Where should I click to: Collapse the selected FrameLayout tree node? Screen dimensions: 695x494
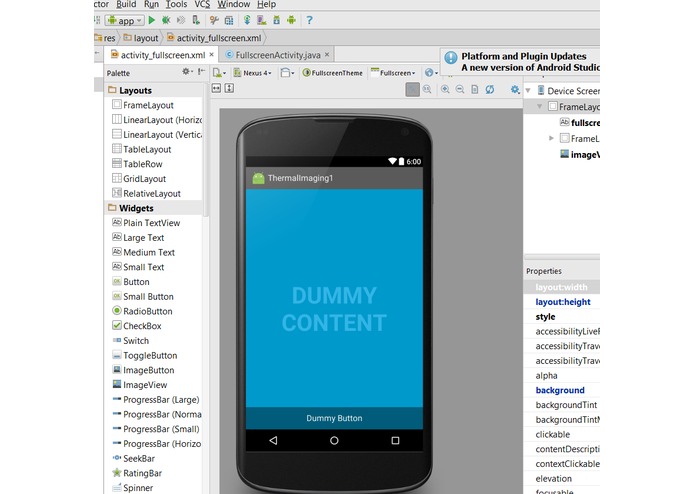(x=539, y=107)
